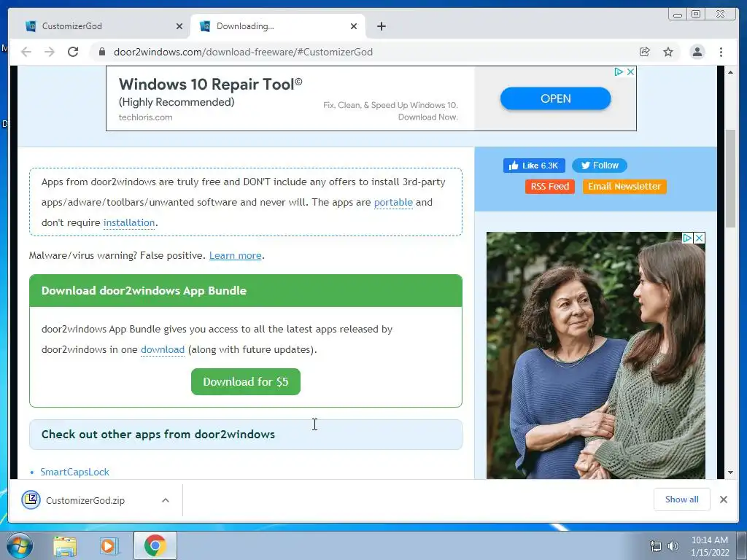Click page scrollbar up arrow
This screenshot has height=560, width=747.
click(730, 72)
